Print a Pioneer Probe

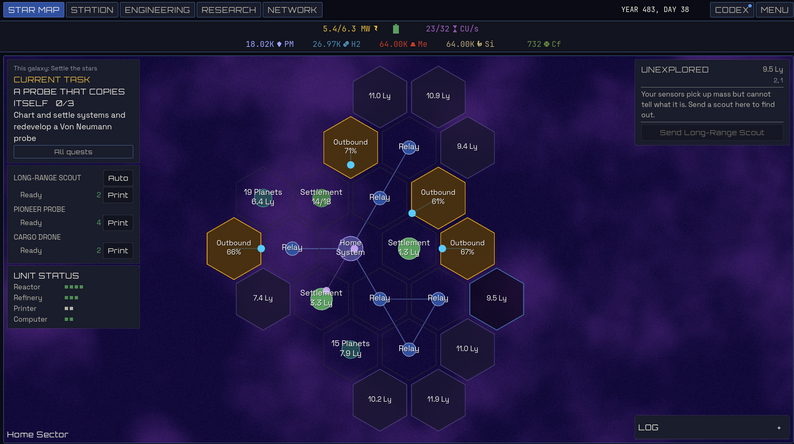(x=118, y=223)
